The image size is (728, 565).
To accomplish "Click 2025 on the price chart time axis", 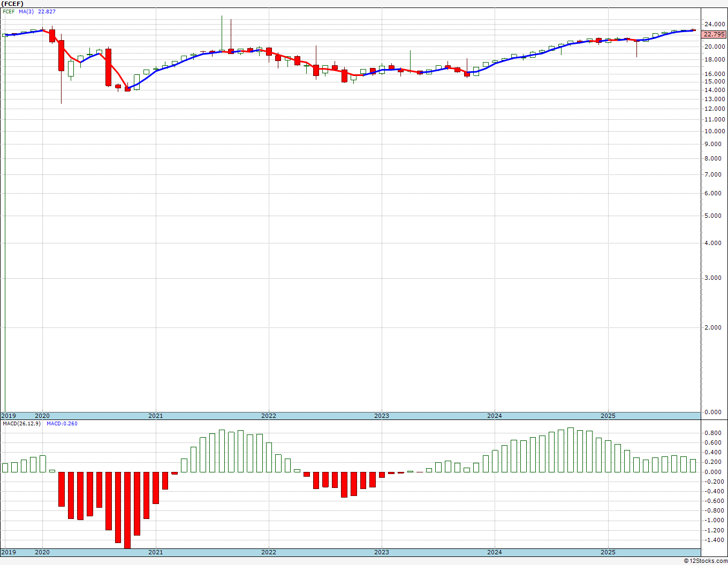I will coord(608,416).
